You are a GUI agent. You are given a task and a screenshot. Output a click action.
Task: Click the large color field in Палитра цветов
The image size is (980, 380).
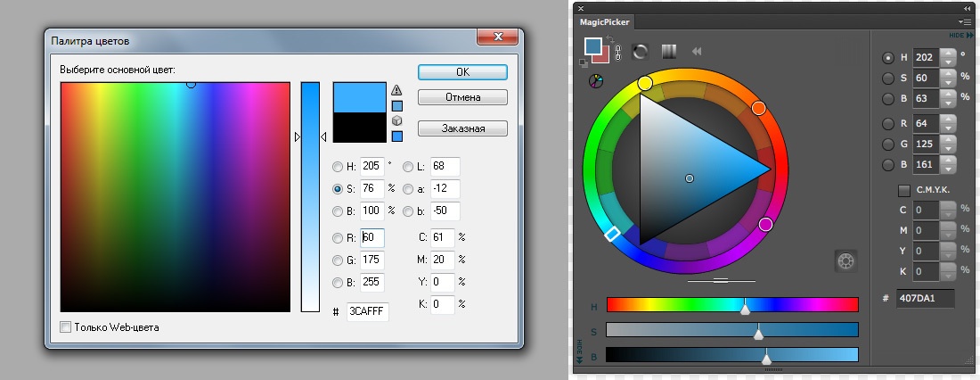click(175, 196)
